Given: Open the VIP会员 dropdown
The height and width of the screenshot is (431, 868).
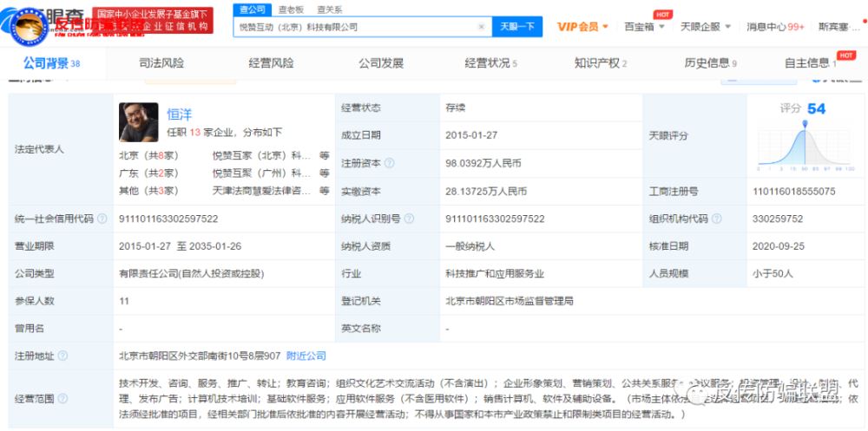Looking at the screenshot, I should point(582,27).
